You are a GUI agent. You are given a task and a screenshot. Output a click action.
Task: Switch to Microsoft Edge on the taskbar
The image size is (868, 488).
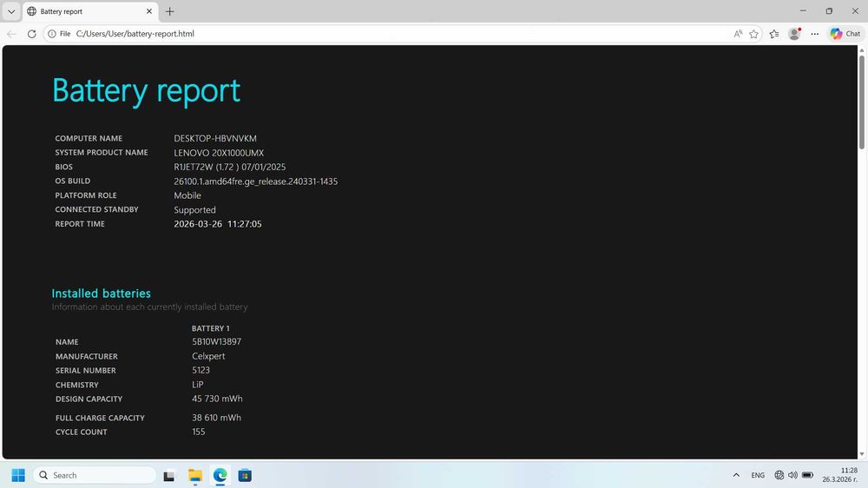coord(220,475)
